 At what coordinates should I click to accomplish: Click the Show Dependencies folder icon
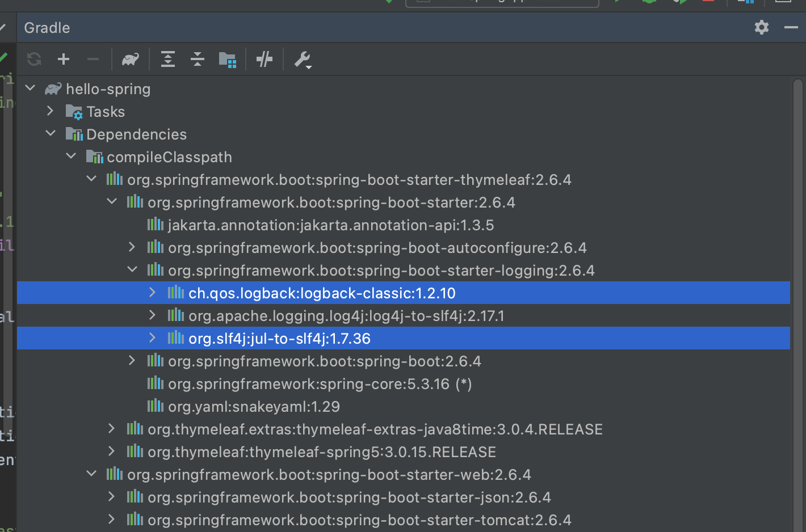point(228,60)
